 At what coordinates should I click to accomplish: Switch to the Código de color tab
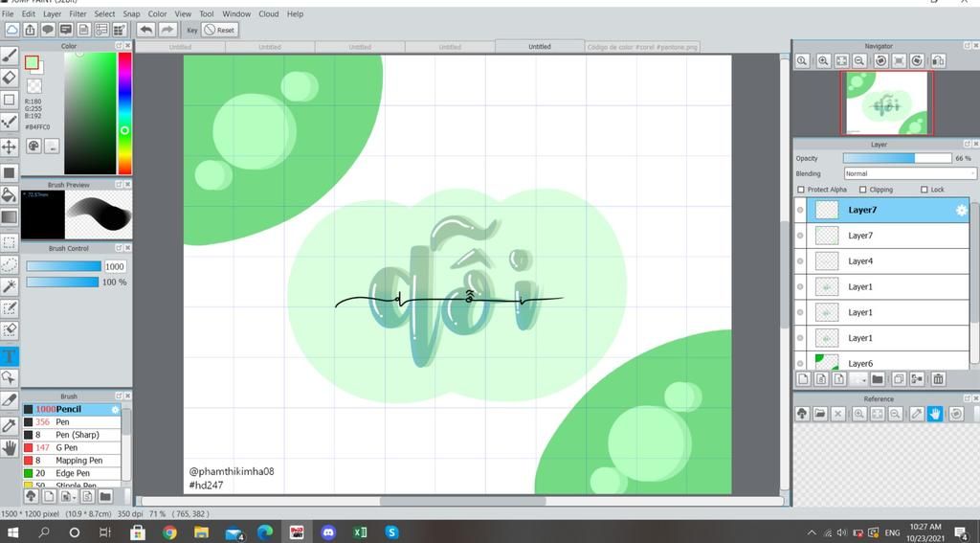pos(642,47)
